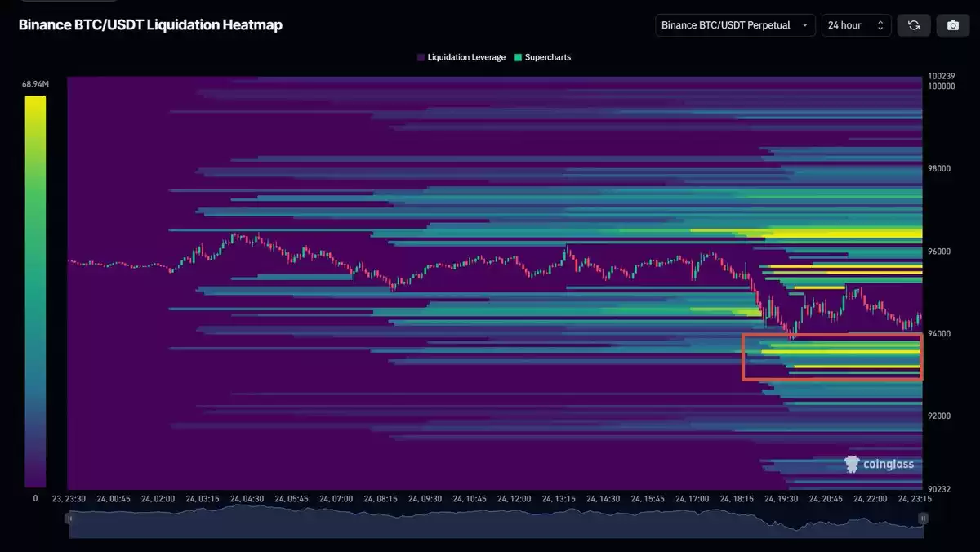The width and height of the screenshot is (980, 552).
Task: Click the 68.94M color scale maximum label
Action: [36, 84]
